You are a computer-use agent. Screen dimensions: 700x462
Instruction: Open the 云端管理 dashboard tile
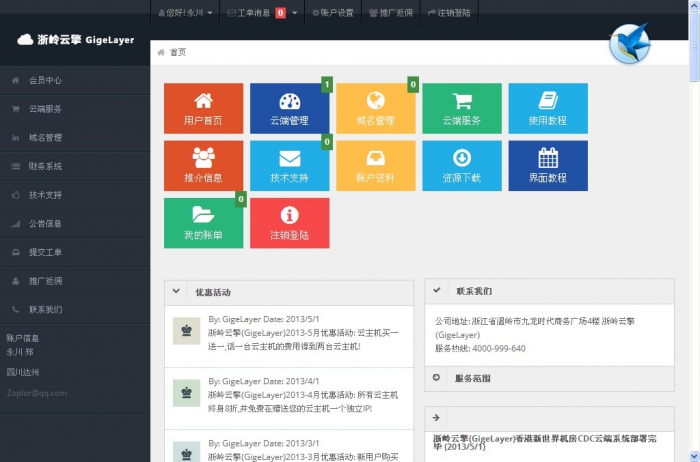tap(289, 108)
